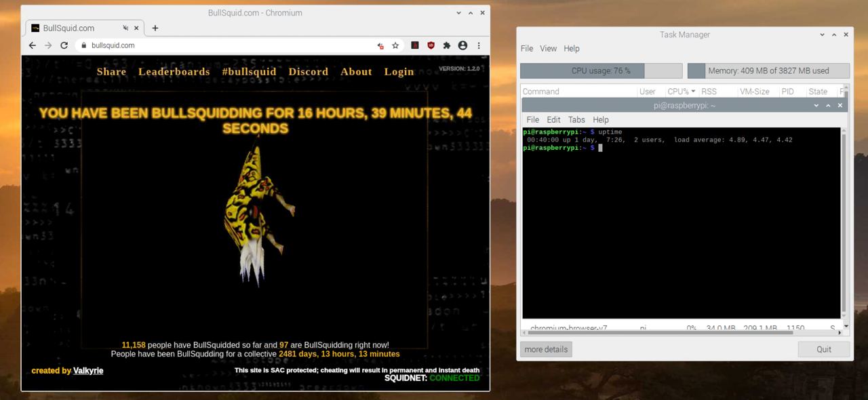Click the CPU usage 76% bar
Screen dimensions: 868x400
tap(601, 71)
